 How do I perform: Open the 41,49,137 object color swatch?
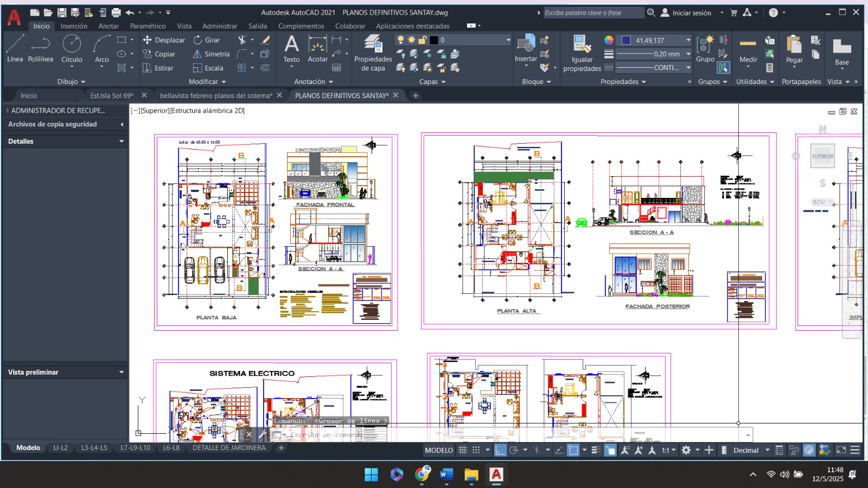[626, 40]
